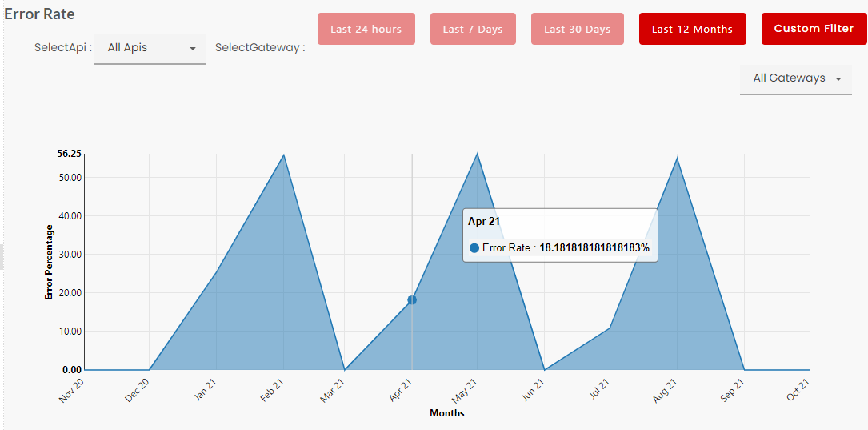Click the SelectGateway label
This screenshot has height=430, width=868.
click(x=260, y=48)
